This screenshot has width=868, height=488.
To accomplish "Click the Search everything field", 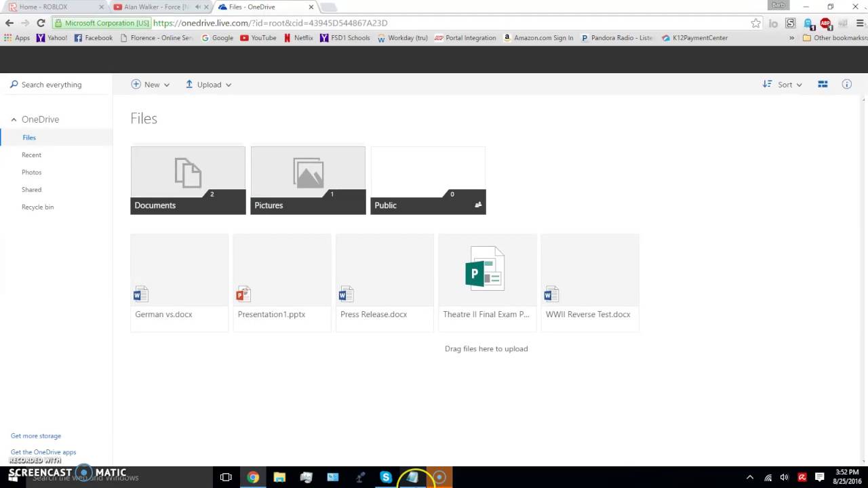I will 56,85.
